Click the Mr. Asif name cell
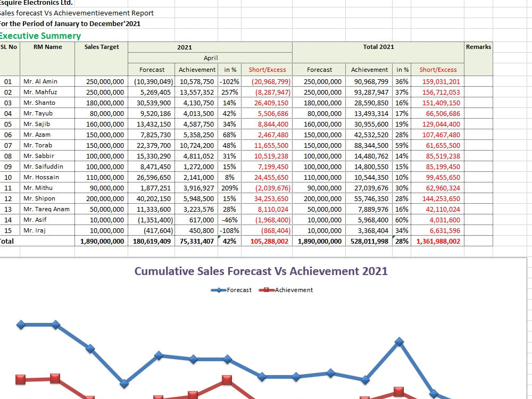The height and width of the screenshot is (399, 532). coord(47,220)
